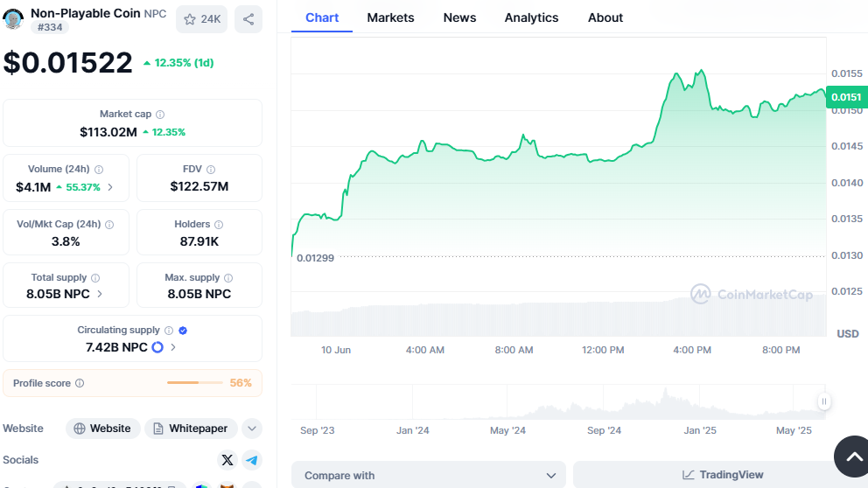Expand Volume (24h) details chevron
Screen dimensions: 868x488
(x=110, y=187)
